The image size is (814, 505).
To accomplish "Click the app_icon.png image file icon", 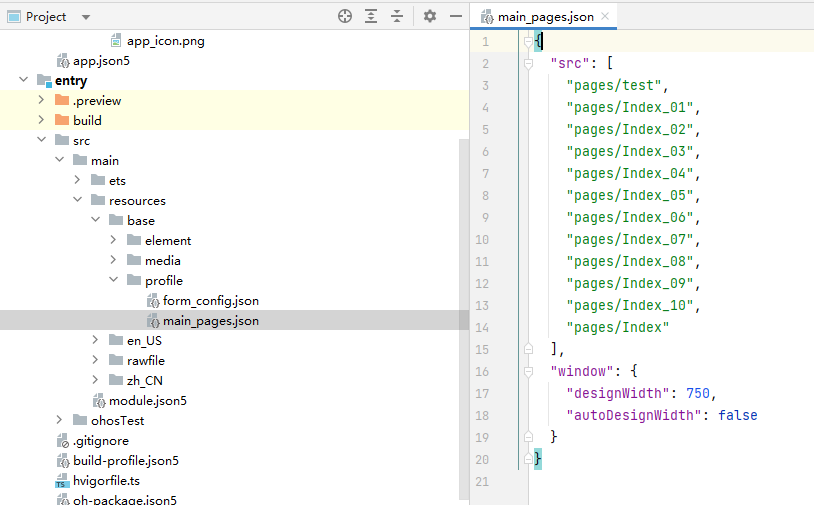I will pos(116,40).
